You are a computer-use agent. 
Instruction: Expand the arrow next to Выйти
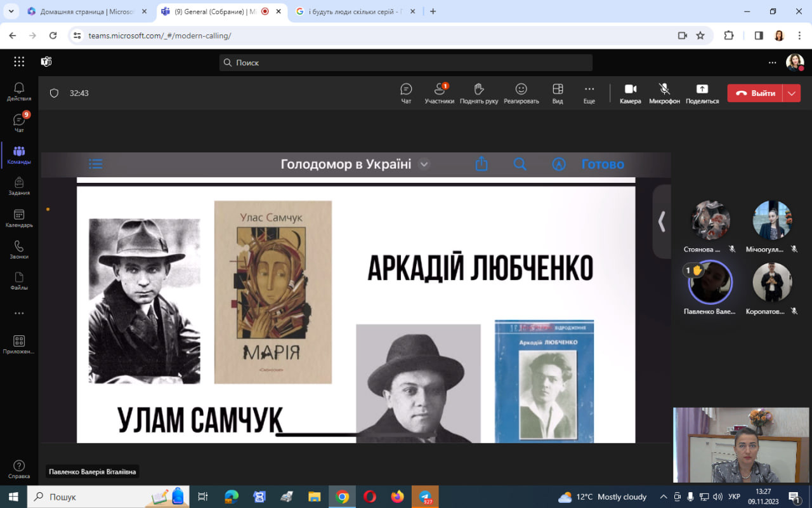792,93
